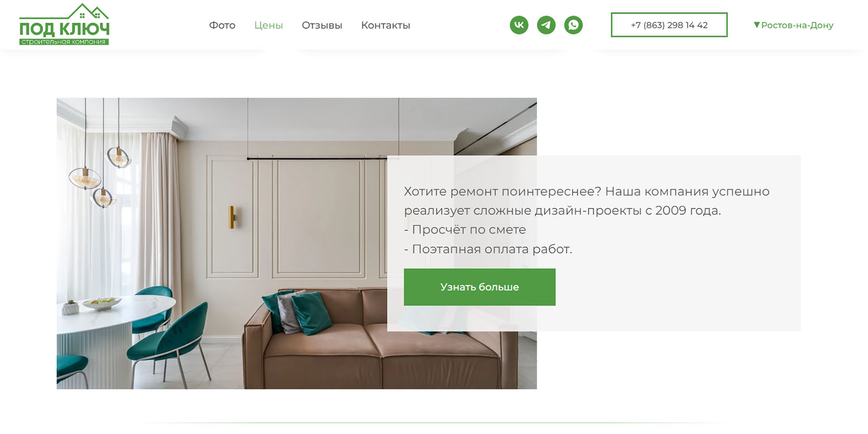Viewport: 868px width, 434px height.
Task: Click the Поэтапная оплата работ text line
Action: click(488, 249)
